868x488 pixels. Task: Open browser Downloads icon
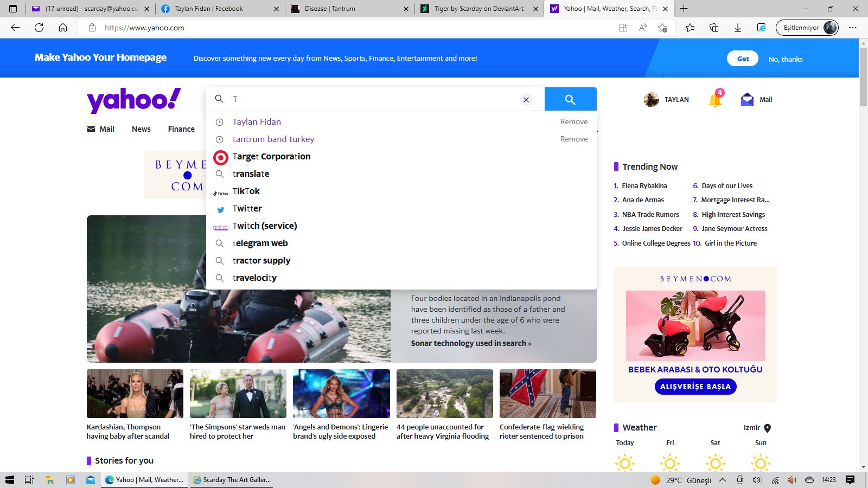[x=738, y=28]
